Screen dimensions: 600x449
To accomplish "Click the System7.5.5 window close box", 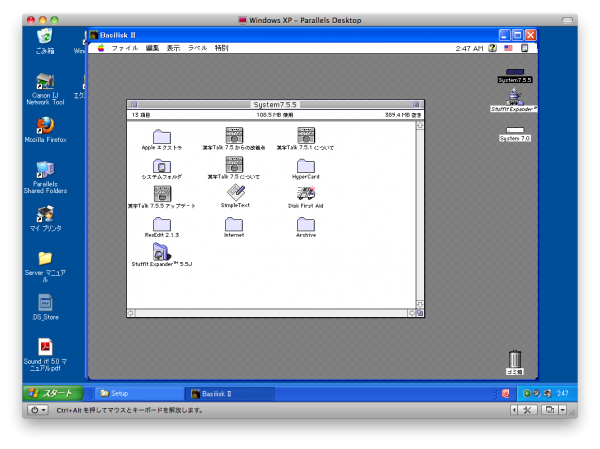I will point(134,104).
